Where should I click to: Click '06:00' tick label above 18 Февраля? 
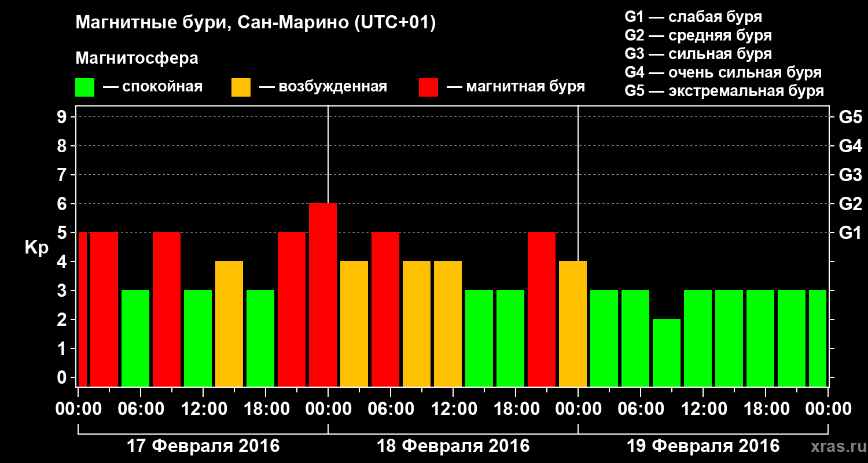391,409
